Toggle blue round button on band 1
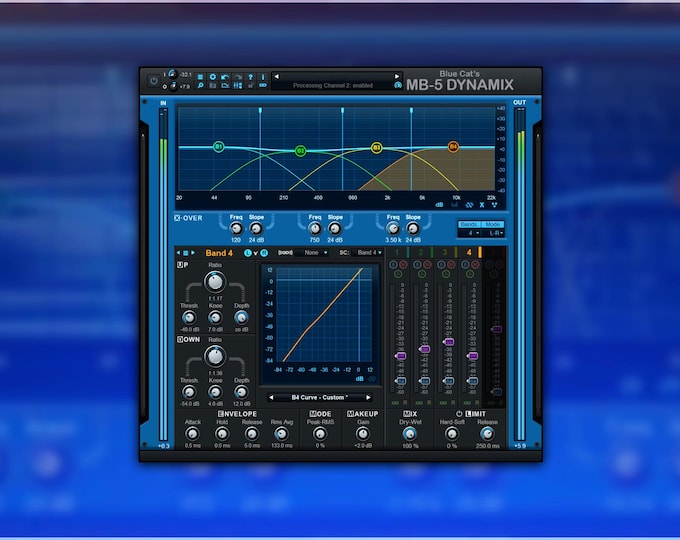680x540 pixels. pos(393,264)
